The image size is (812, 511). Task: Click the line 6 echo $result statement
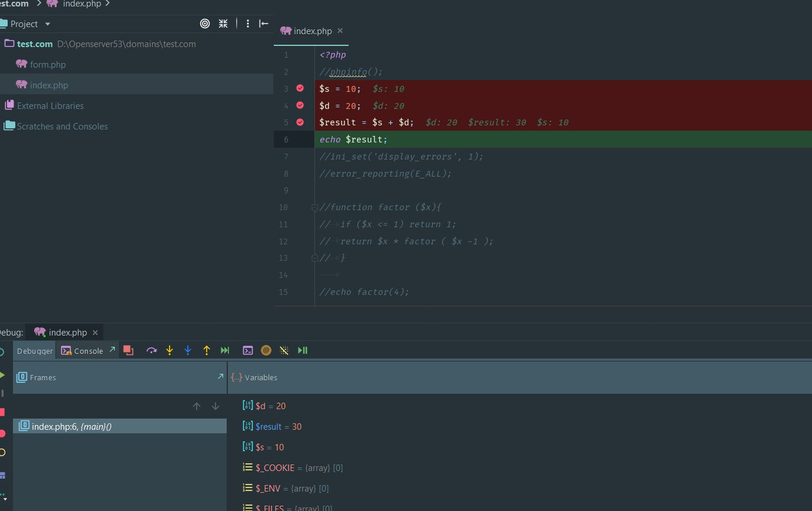tap(353, 140)
